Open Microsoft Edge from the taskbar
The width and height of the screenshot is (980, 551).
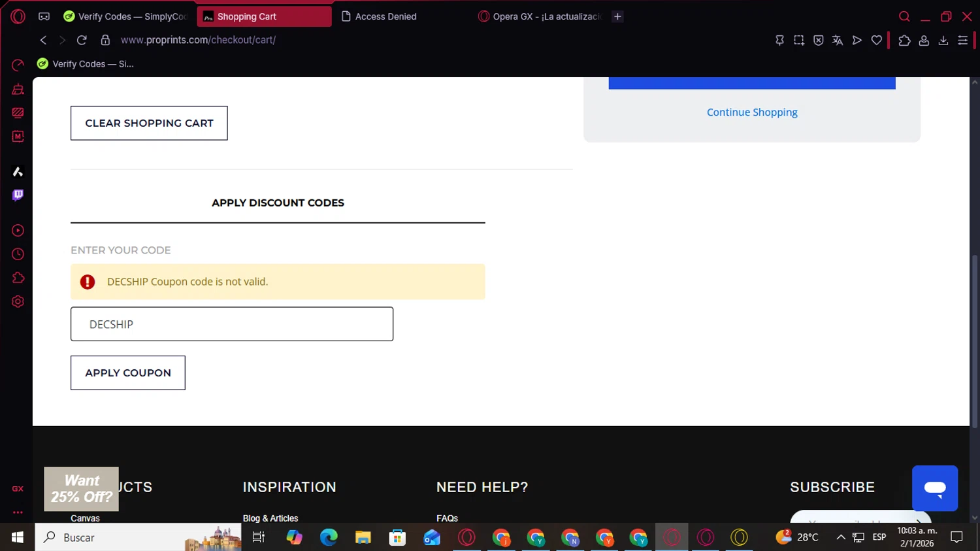[329, 537]
